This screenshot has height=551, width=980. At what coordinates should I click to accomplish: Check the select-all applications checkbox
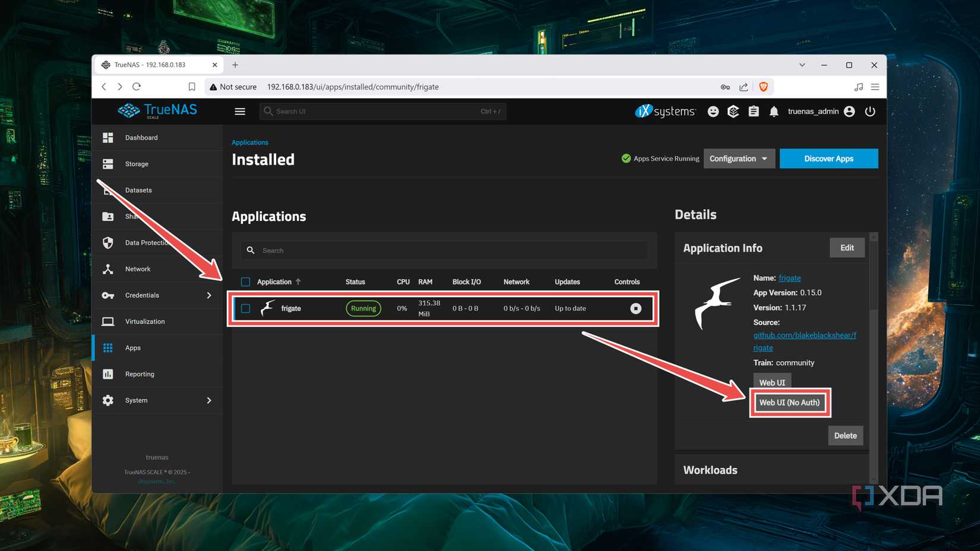click(x=245, y=282)
